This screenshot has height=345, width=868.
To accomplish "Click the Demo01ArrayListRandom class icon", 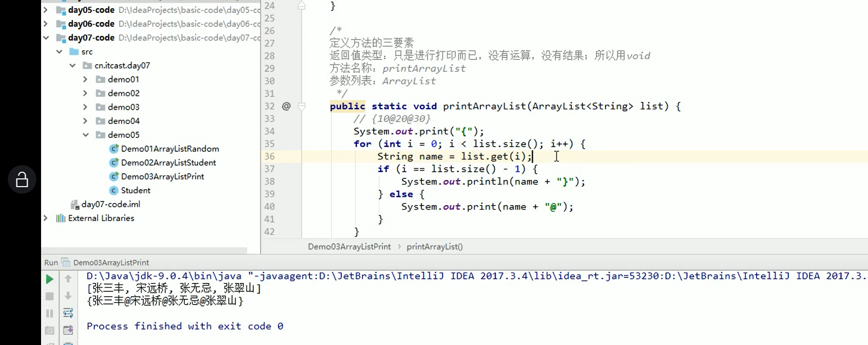I will 114,149.
